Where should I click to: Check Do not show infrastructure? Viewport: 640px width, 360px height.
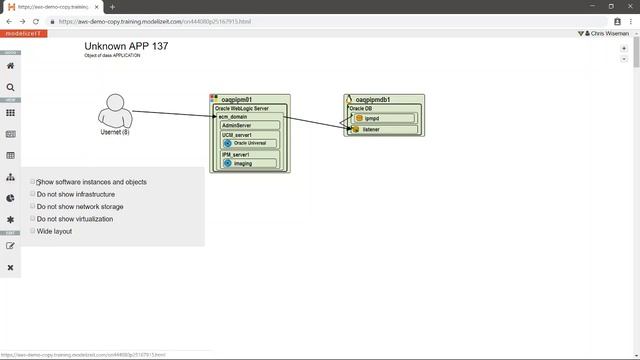pyautogui.click(x=33, y=194)
